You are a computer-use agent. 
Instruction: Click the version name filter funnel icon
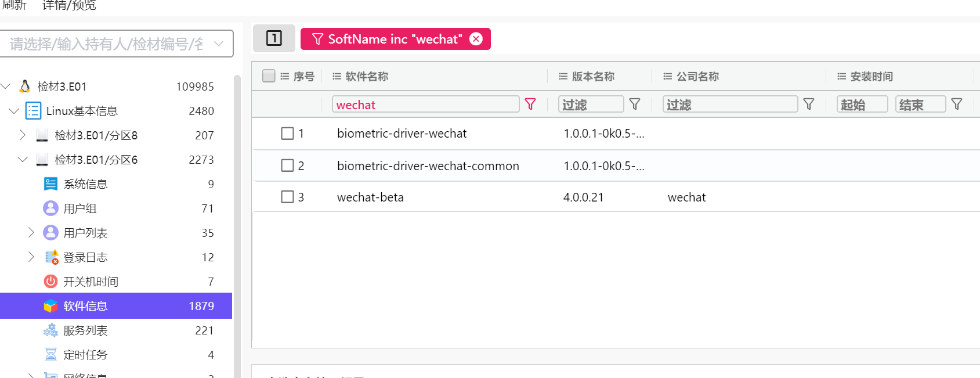[x=635, y=104]
